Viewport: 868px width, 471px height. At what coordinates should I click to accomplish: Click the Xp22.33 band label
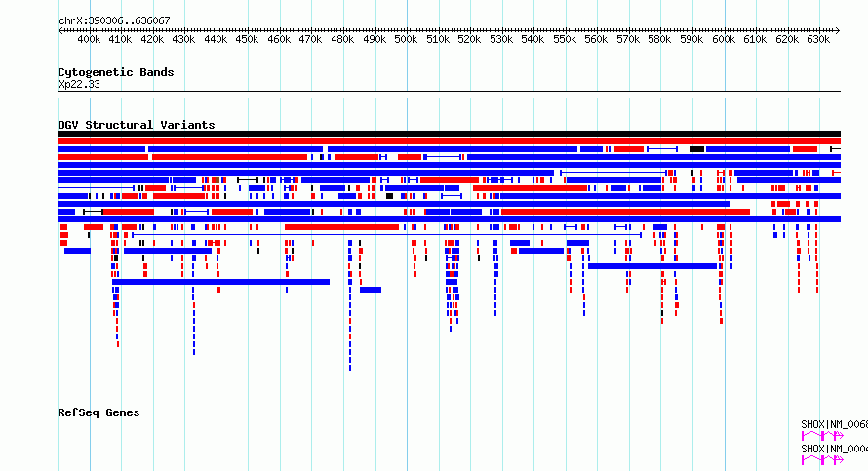click(79, 85)
